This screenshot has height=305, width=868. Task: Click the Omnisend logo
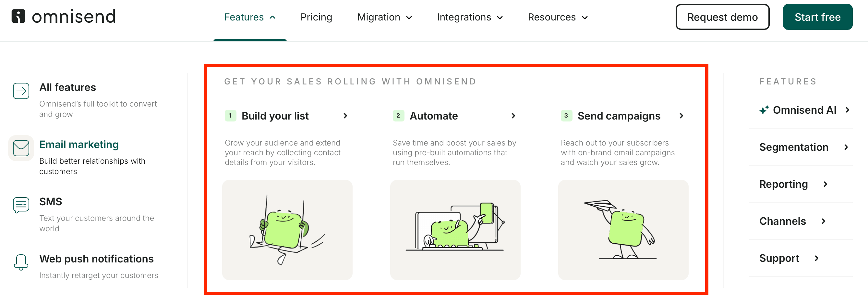(64, 16)
